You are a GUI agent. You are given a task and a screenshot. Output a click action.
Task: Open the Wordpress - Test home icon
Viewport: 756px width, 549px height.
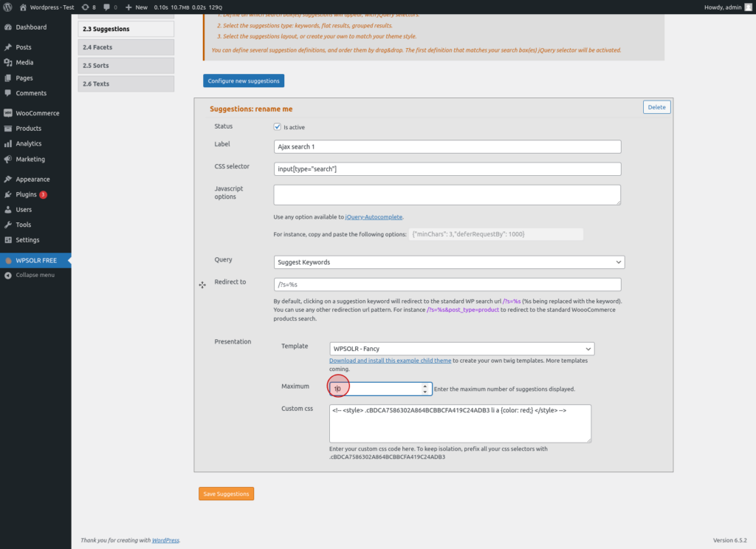[x=23, y=7]
